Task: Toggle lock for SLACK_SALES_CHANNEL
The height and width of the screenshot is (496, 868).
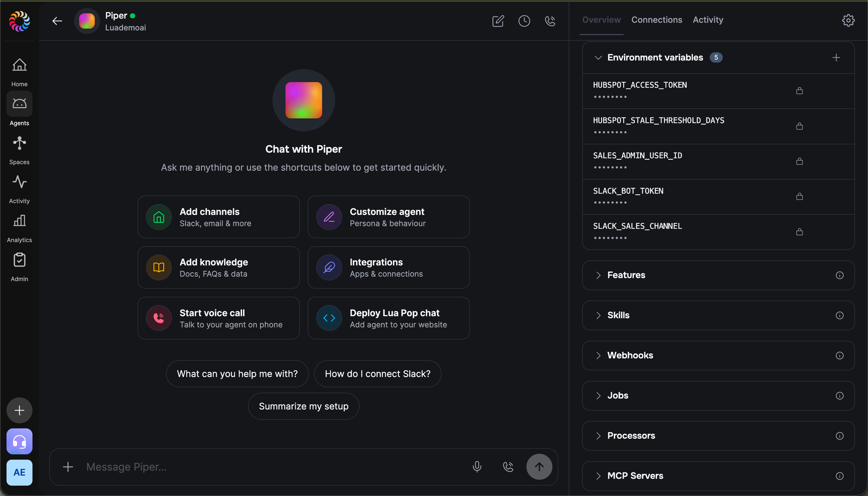Action: (x=799, y=232)
